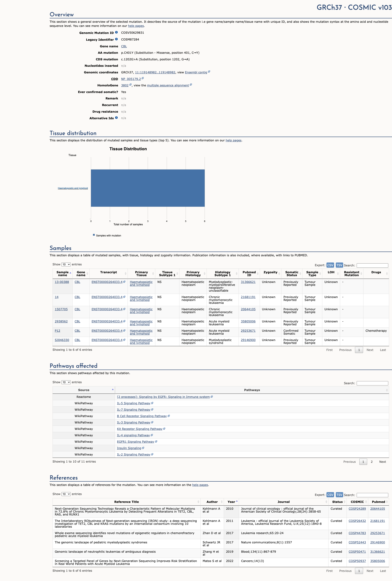Click sort arrow in pathways Source header

pos(113,389)
